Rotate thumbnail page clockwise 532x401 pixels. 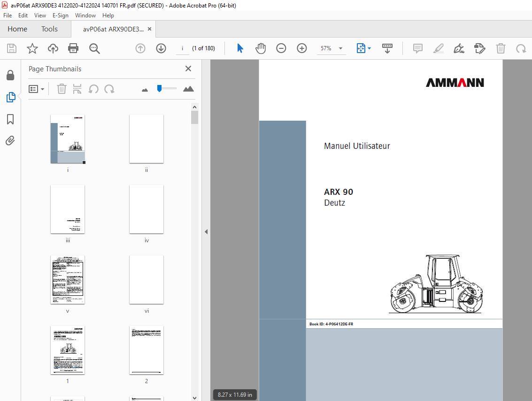click(x=109, y=89)
